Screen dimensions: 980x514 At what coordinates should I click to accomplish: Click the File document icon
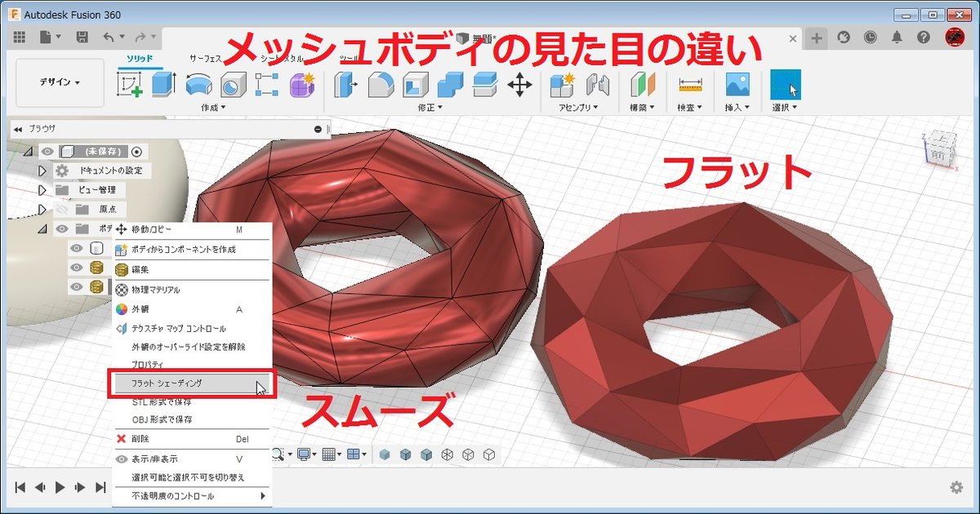[x=46, y=38]
